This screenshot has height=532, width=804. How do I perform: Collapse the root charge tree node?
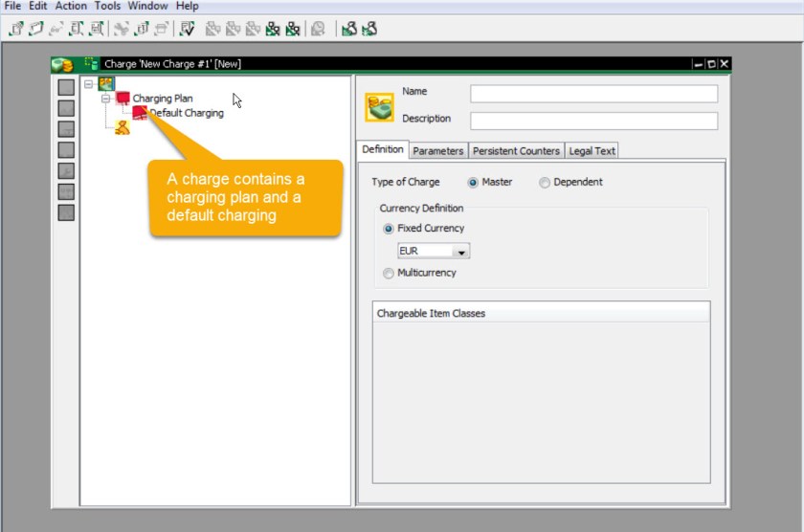coord(89,84)
